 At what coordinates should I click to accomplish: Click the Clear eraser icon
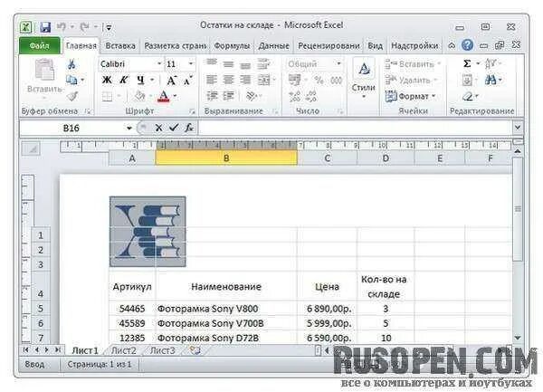(467, 96)
